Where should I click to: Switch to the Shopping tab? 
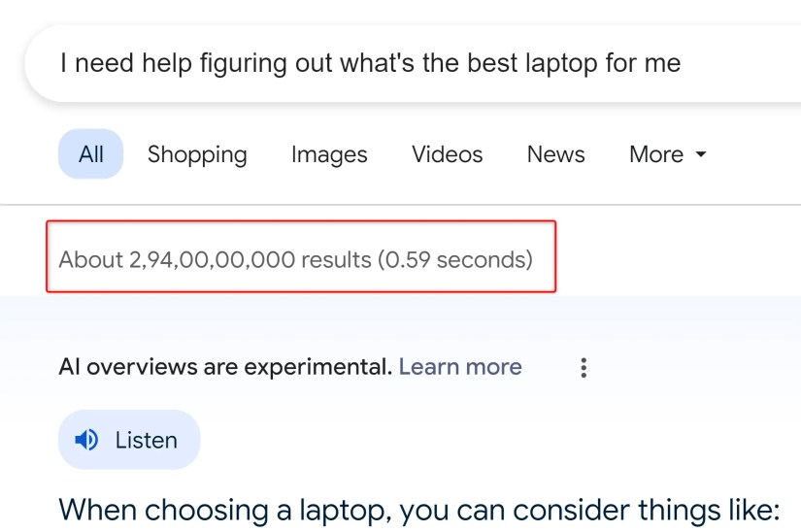pyautogui.click(x=197, y=154)
